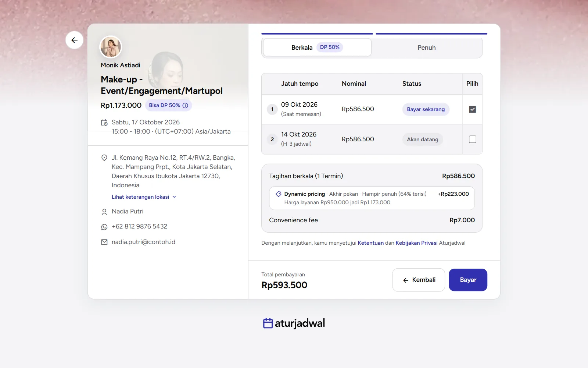
Task: Click the location pin icon beside address
Action: [x=104, y=158]
